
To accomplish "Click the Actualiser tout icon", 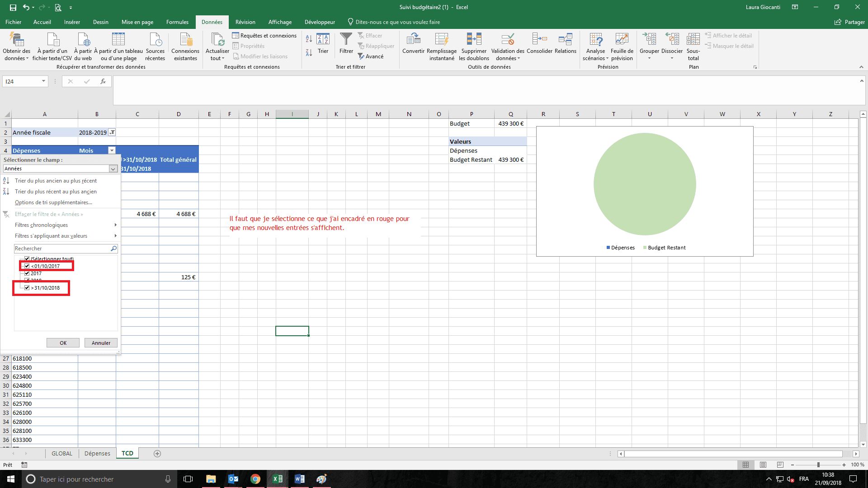I will (217, 40).
